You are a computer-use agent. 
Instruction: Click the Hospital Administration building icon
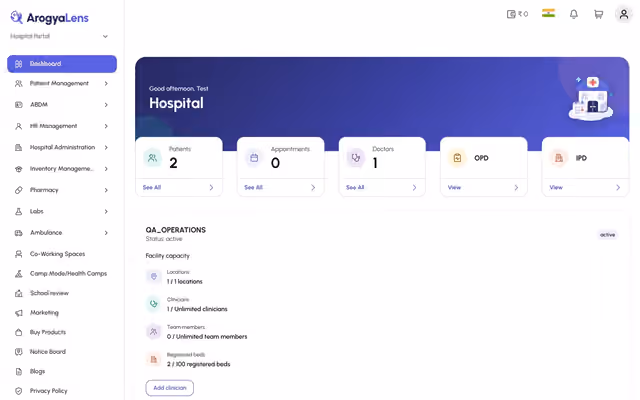click(x=19, y=147)
